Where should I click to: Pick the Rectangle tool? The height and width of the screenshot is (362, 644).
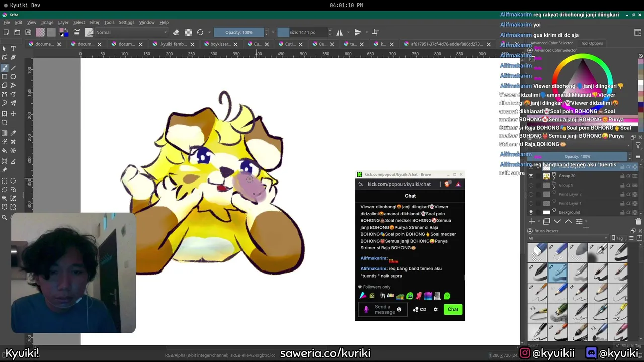click(x=5, y=77)
